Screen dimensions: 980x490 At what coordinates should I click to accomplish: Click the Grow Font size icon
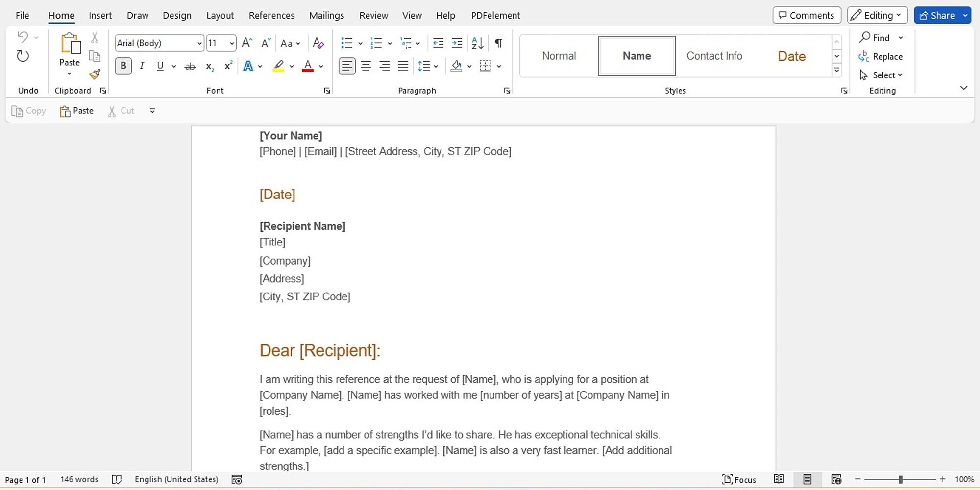coord(247,43)
